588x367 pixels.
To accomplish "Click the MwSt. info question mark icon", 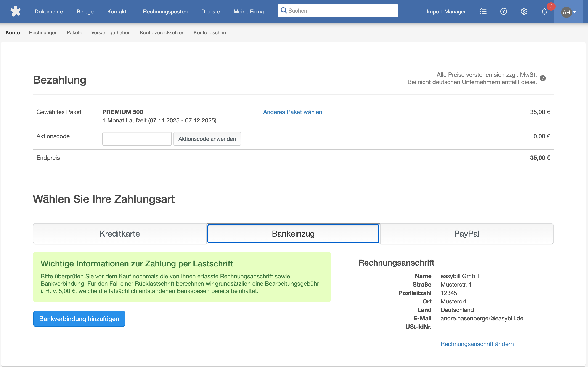I will 543,78.
